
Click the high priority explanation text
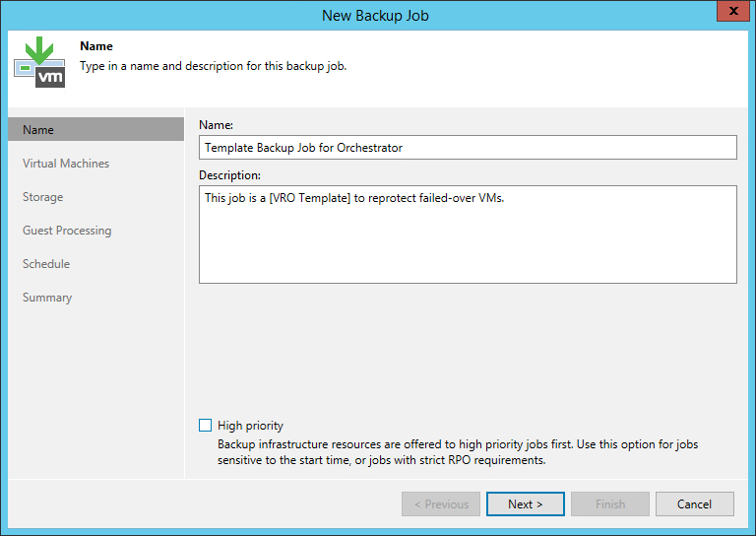458,452
